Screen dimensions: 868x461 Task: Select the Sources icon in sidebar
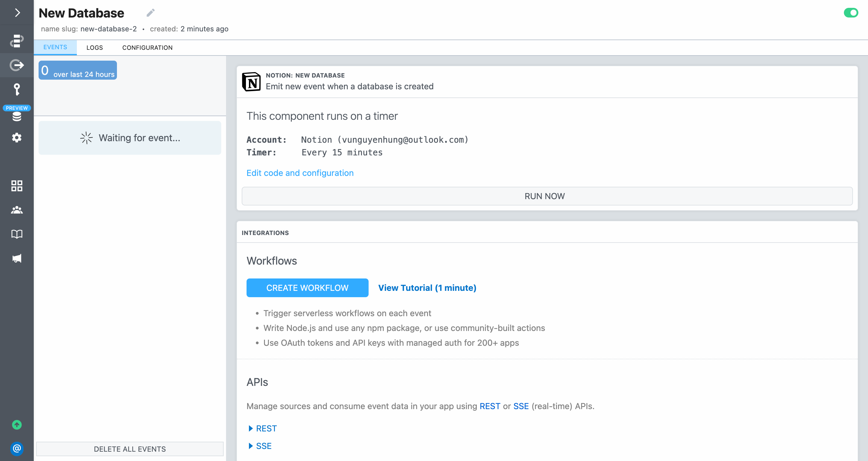coord(17,65)
